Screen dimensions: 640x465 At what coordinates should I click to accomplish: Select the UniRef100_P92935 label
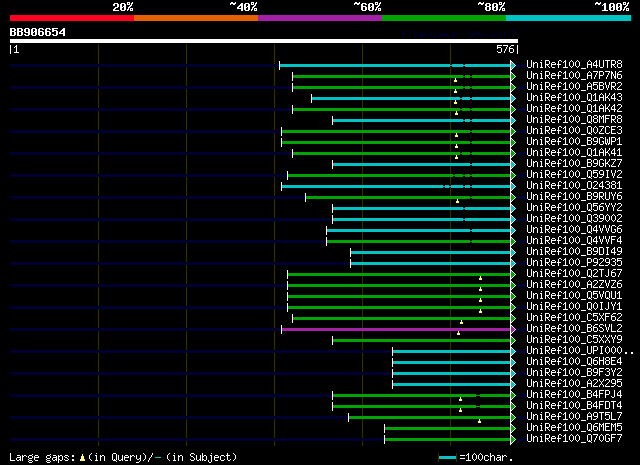(574, 263)
